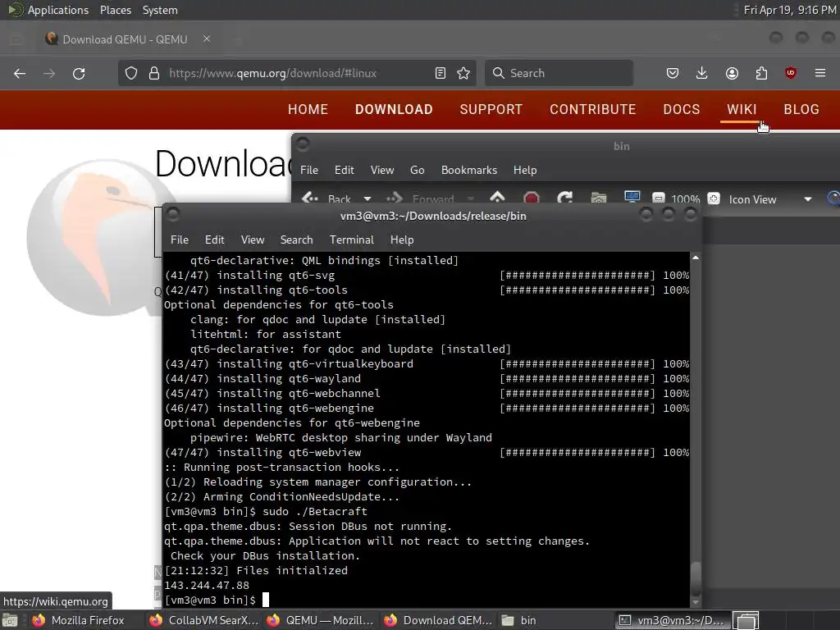Click show desktop icon in taskbar
Image resolution: width=840 pixels, height=630 pixels.
click(x=10, y=621)
